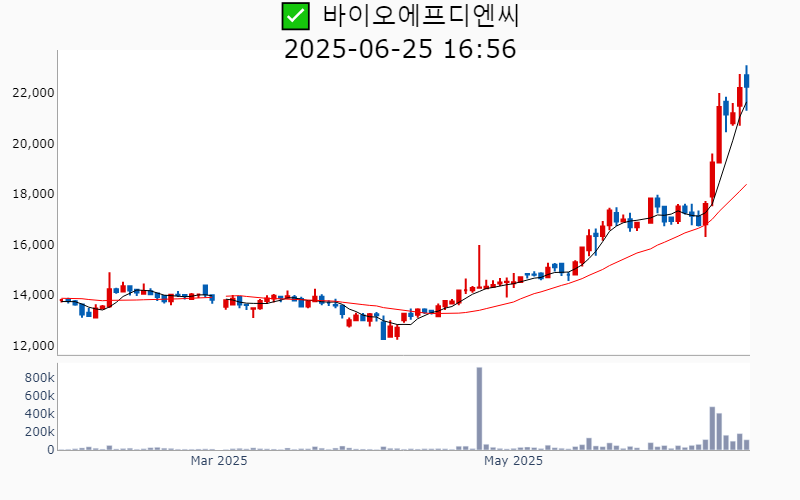
Task: Click the 22,000 price axis label
Action: 33,93
